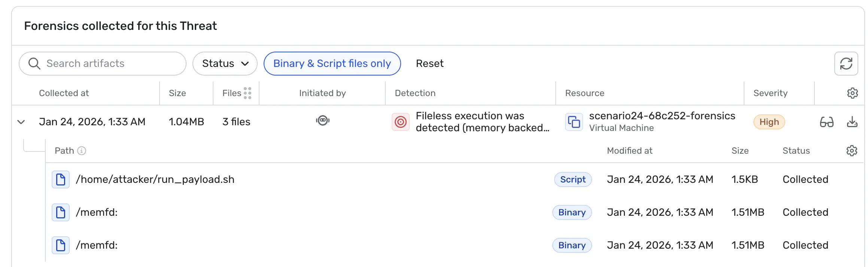Click the red detection target icon
Viewport: 868px width, 267px height.
(x=400, y=122)
